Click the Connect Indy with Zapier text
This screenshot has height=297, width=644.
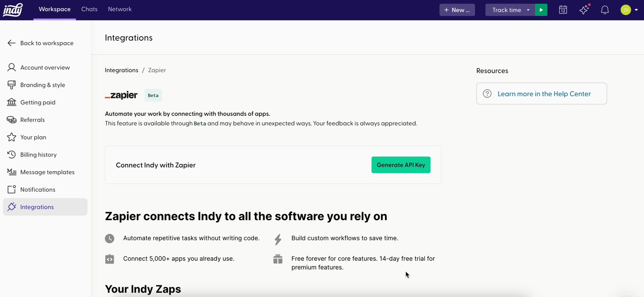pyautogui.click(x=156, y=165)
